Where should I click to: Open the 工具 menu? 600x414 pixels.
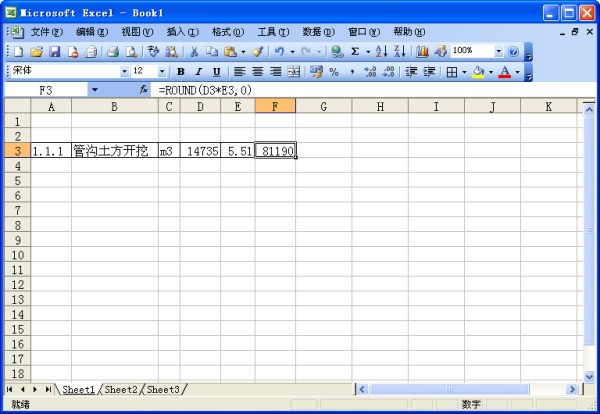point(273,32)
